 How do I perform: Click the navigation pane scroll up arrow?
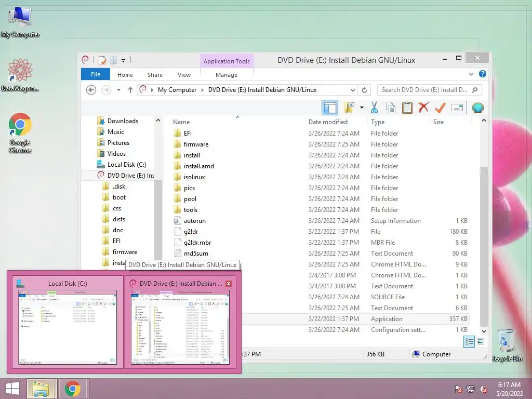click(158, 121)
